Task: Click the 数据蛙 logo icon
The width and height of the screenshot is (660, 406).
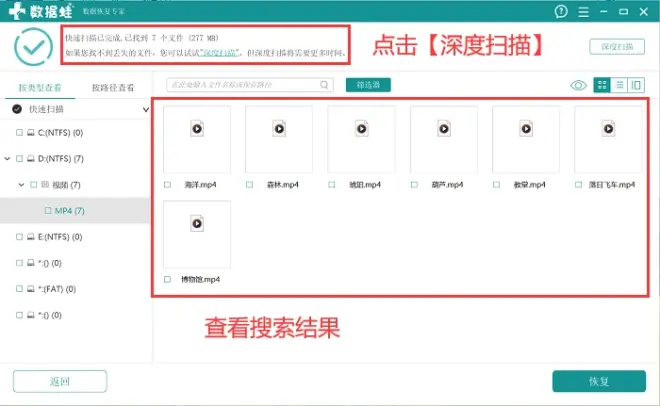Action: point(17,11)
